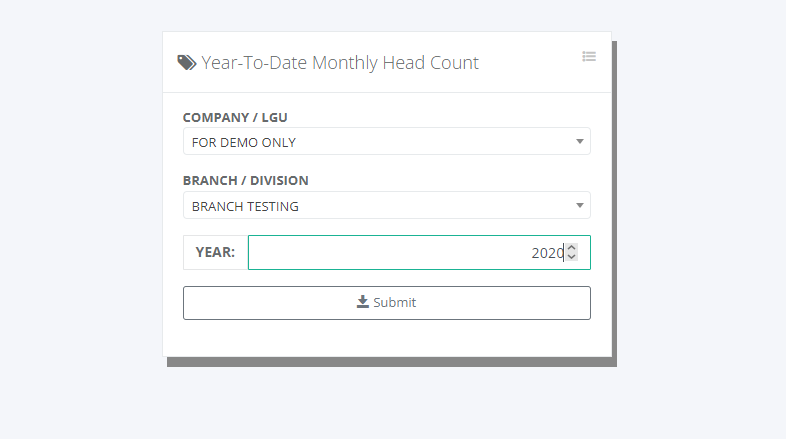Click the YEAR: label addon
This screenshot has width=786, height=439.
click(215, 253)
